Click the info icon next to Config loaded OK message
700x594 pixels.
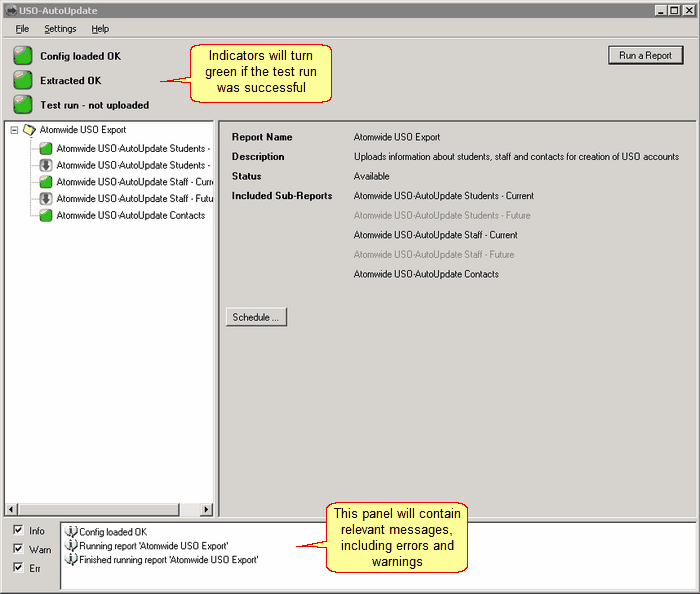(x=71, y=532)
